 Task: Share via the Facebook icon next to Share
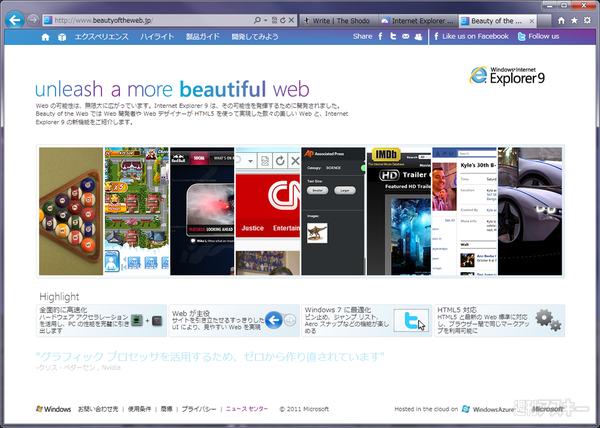381,37
